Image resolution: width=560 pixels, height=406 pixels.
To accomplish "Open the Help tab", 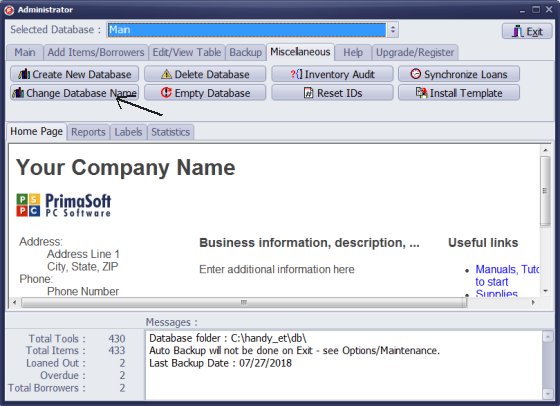I will coord(353,52).
